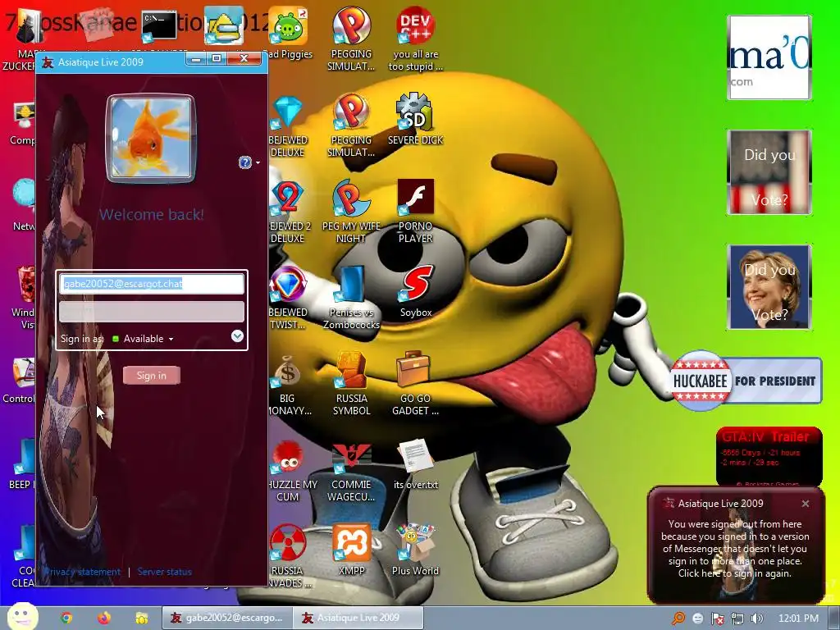The height and width of the screenshot is (630, 840).
Task: Click the goldfish display picture
Action: click(x=151, y=138)
